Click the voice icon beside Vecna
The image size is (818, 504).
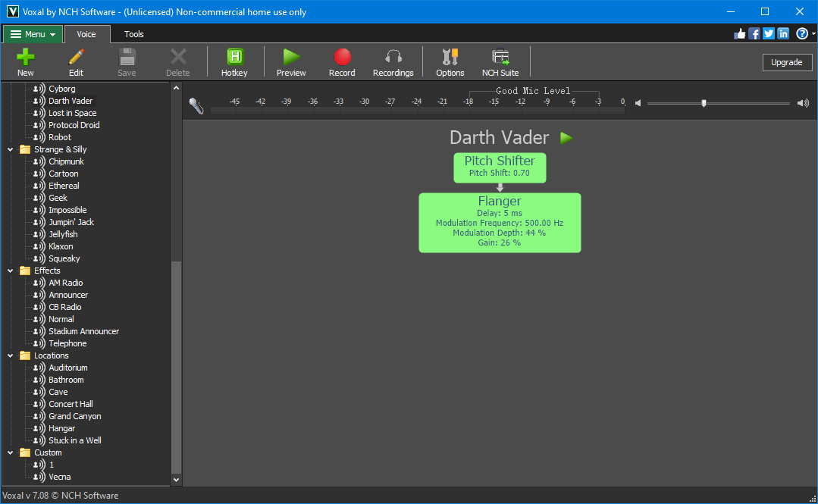click(39, 477)
